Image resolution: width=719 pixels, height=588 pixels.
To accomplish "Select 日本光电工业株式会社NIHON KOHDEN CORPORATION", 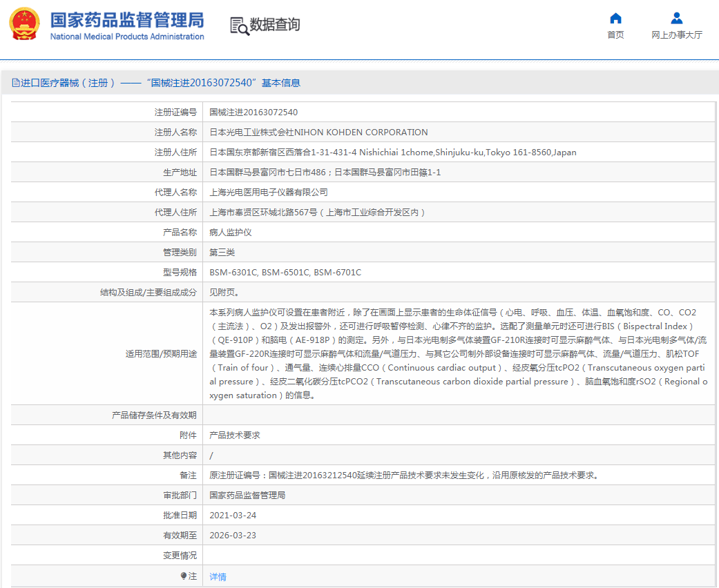I will pos(318,133).
